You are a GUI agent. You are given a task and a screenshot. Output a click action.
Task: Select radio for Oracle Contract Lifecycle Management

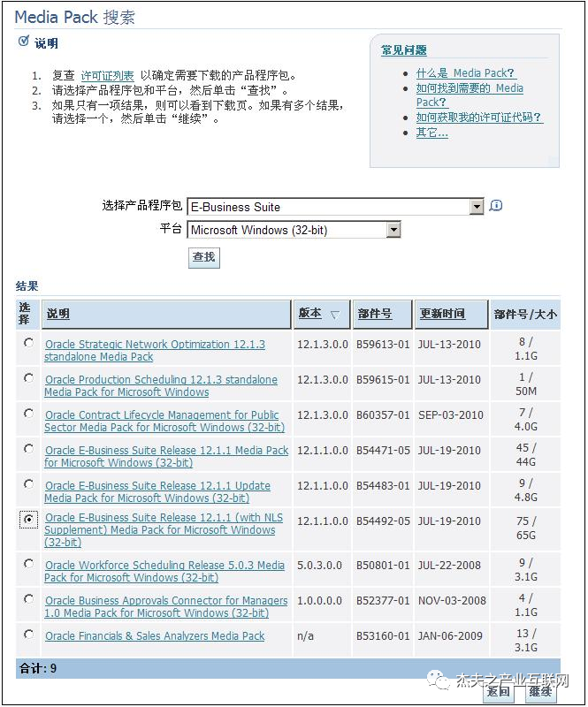point(28,413)
